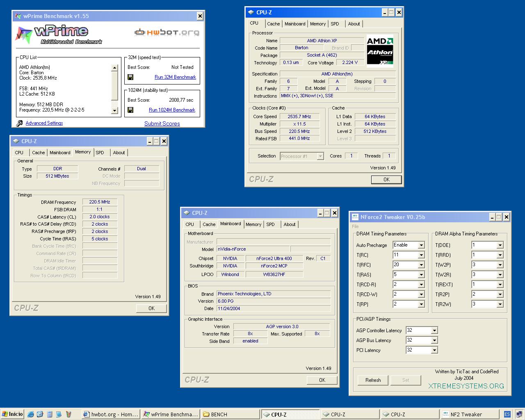Screen dimensions: 525x420
Task: Open the calculator icon in quick launch
Action: click(50, 414)
